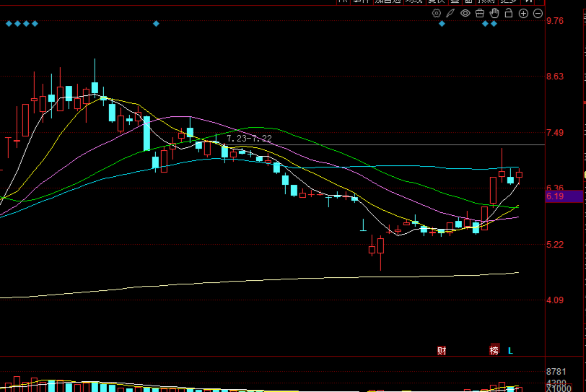Click the 榜 ranking marker

(x=494, y=350)
